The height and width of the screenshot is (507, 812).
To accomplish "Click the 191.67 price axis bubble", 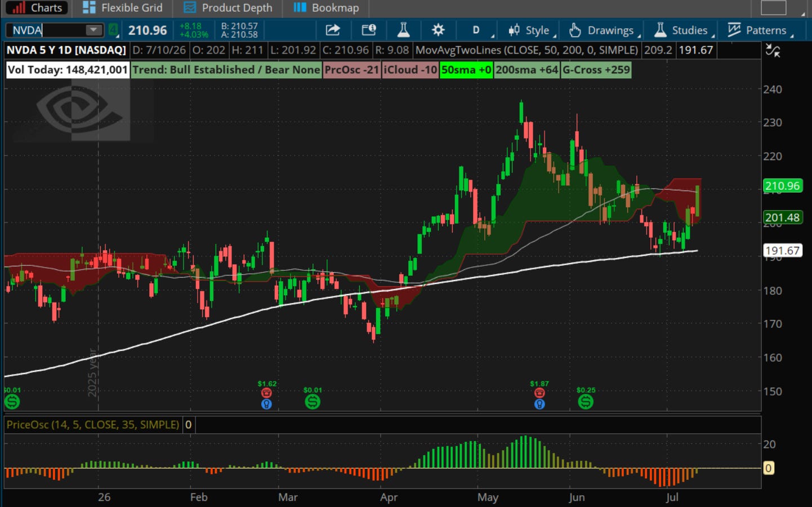I will (782, 251).
